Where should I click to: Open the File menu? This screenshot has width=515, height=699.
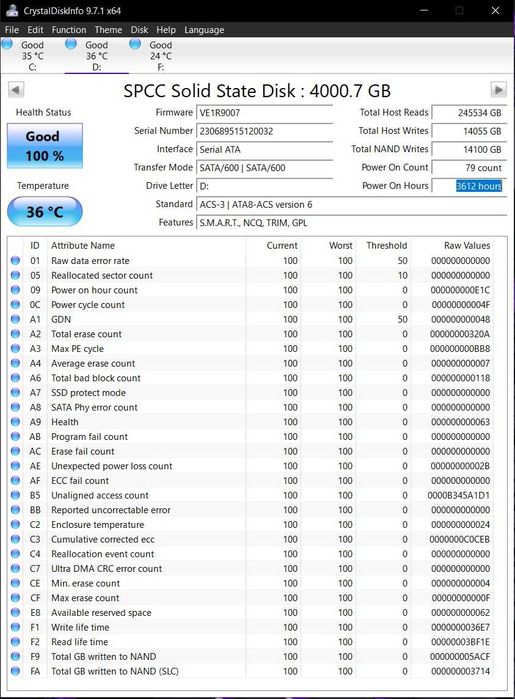coord(12,30)
